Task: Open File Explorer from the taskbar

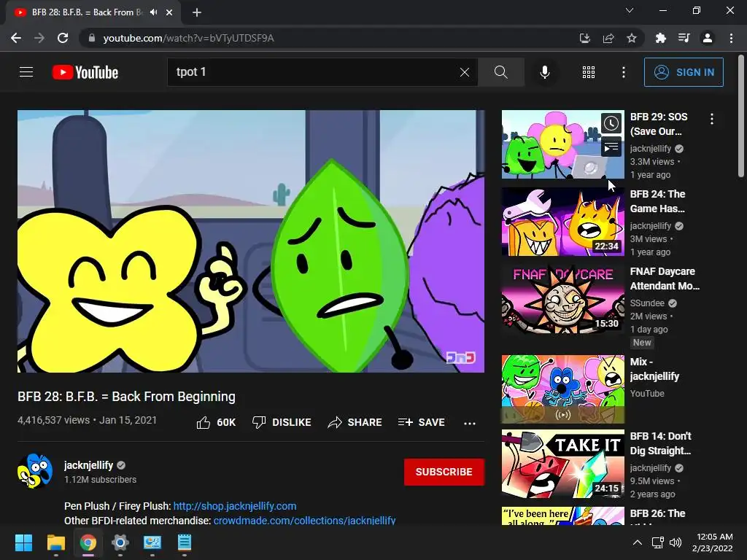Action: [x=55, y=542]
